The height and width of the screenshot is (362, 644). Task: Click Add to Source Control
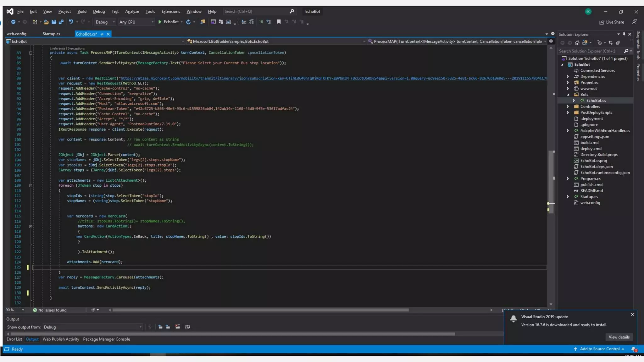599,349
